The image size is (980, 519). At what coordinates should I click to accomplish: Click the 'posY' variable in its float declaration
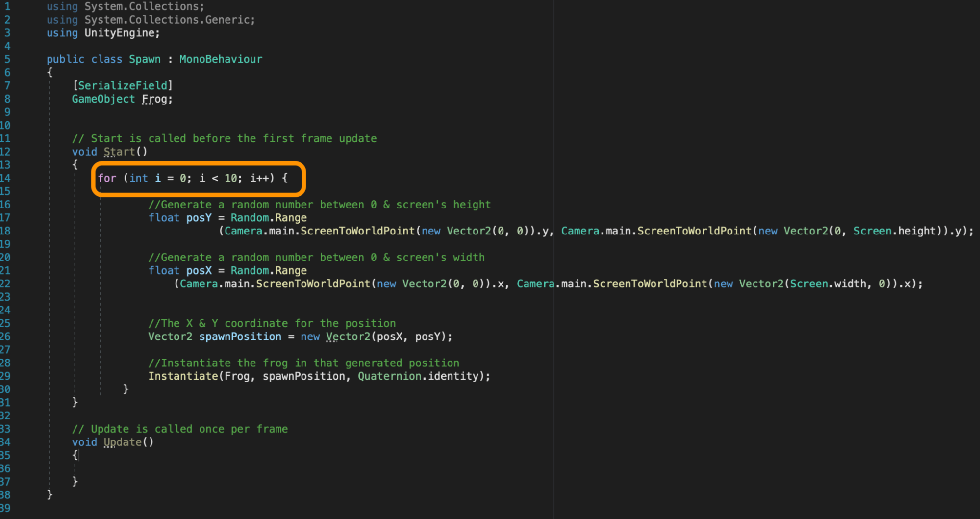199,218
